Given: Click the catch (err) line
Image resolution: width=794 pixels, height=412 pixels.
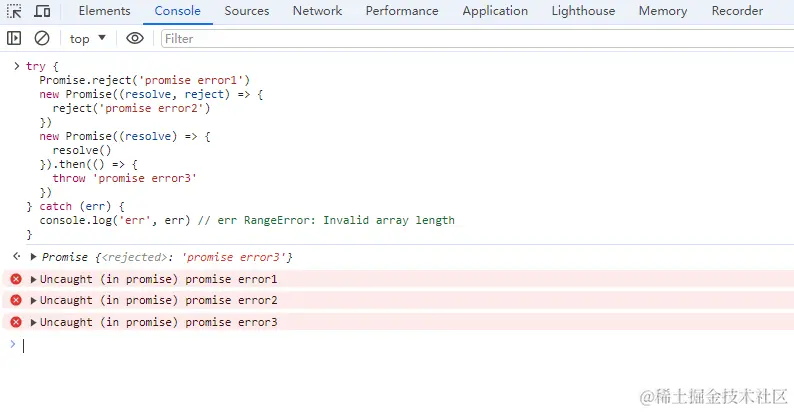Looking at the screenshot, I should (x=75, y=206).
